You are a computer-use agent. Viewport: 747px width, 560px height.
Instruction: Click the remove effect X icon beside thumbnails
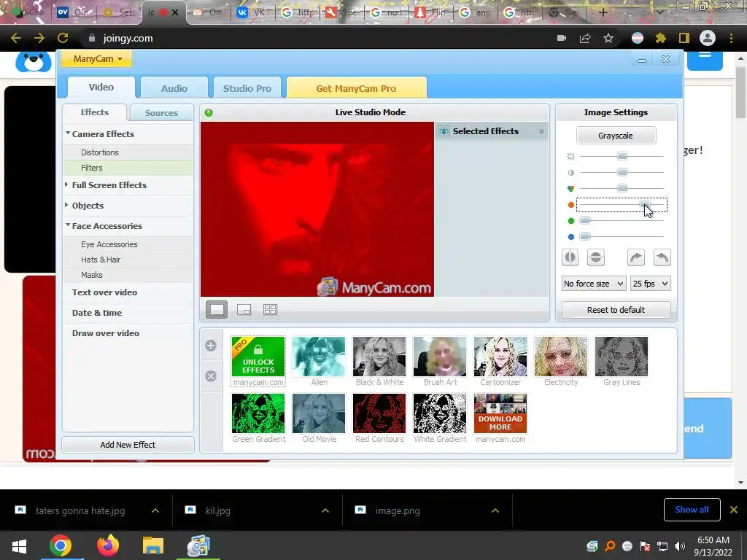(x=211, y=376)
